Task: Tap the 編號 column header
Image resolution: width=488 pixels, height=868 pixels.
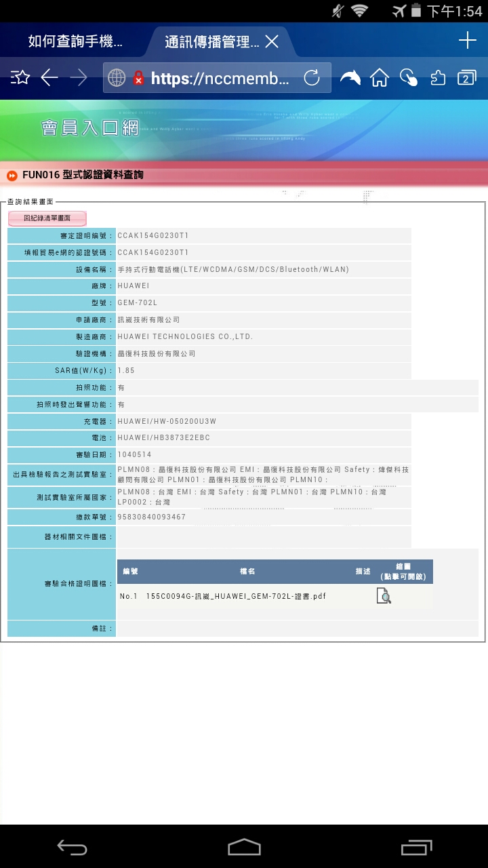Action: coord(130,572)
